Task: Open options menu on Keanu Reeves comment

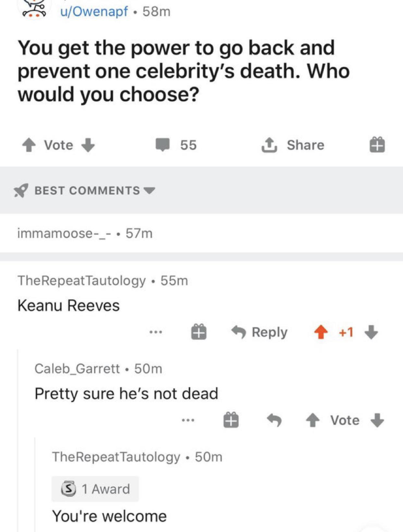Action: [x=156, y=332]
